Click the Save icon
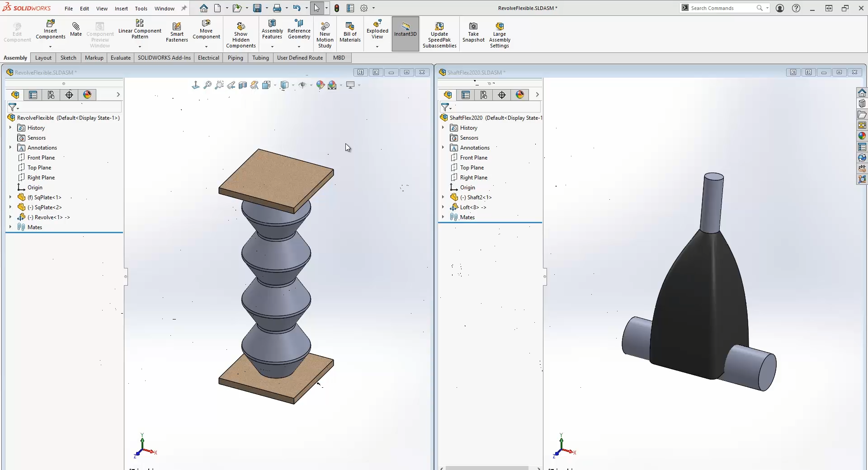 [257, 8]
